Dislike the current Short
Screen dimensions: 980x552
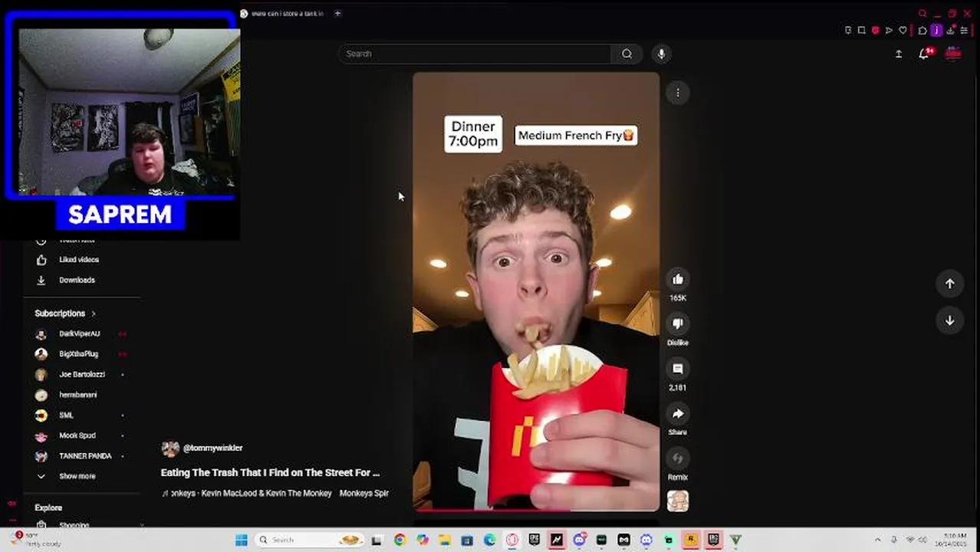coord(678,324)
